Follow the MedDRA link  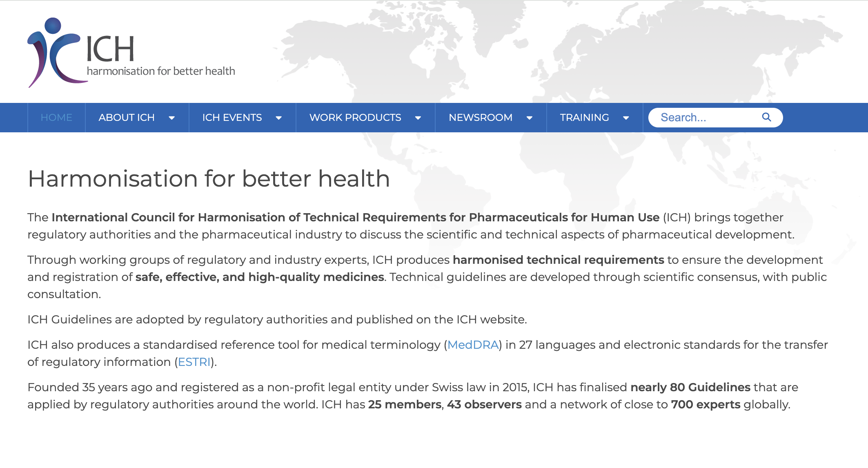pyautogui.click(x=473, y=345)
